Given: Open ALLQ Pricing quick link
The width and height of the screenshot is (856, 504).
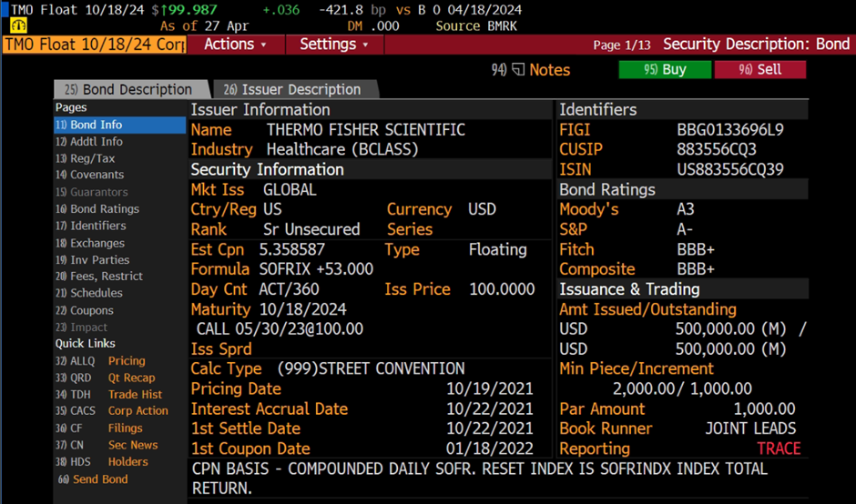Looking at the screenshot, I should click(x=100, y=361).
